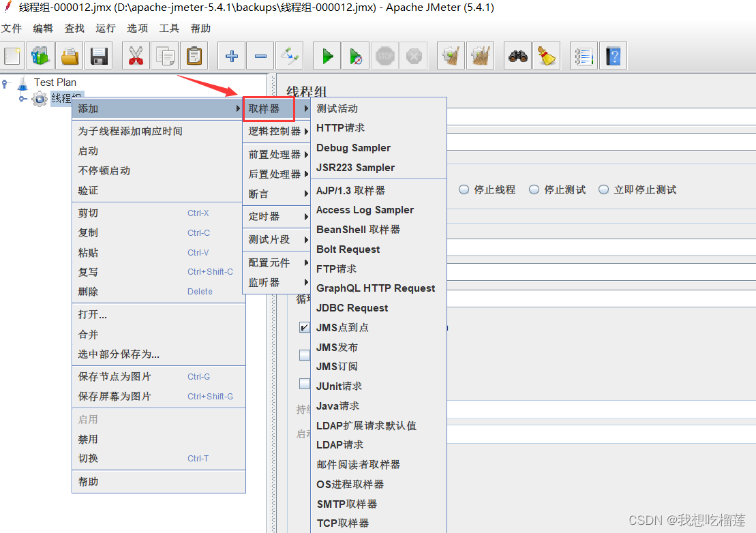Open the 帮助 menu in menu bar
The height and width of the screenshot is (533, 756).
pyautogui.click(x=200, y=29)
